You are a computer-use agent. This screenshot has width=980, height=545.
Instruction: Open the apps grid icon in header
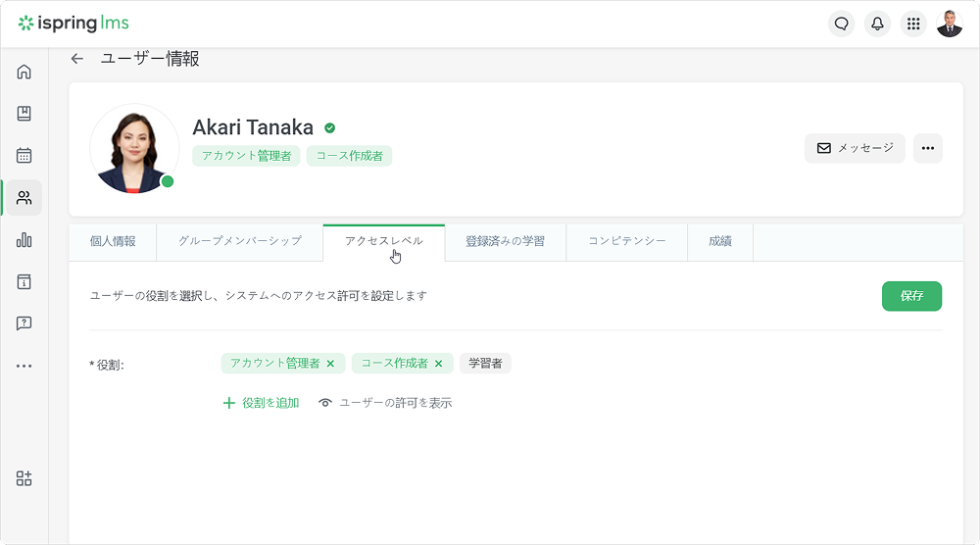point(912,24)
